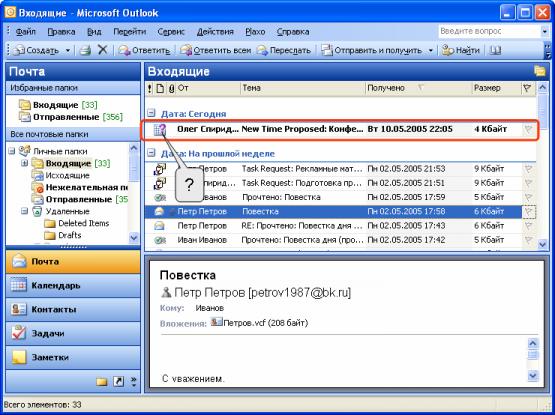Click the Shortcuts icon in navigation pane
555x415 pixels.
click(x=118, y=381)
